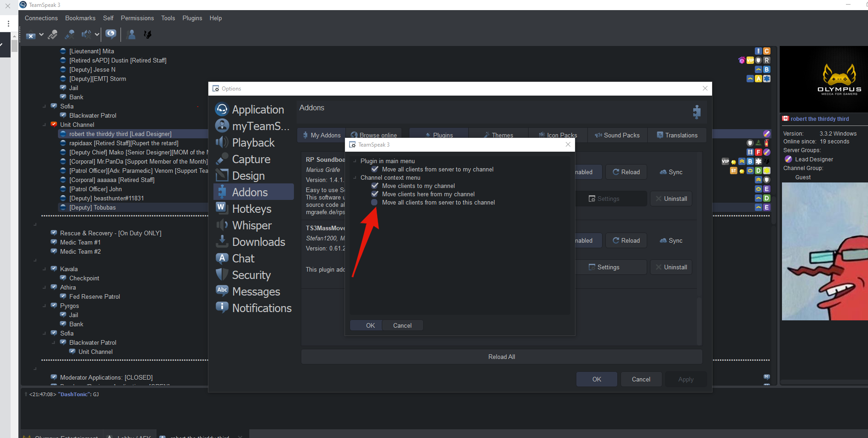The width and height of the screenshot is (868, 438).
Task: Enable Move all clients from server to this channel
Action: click(374, 202)
